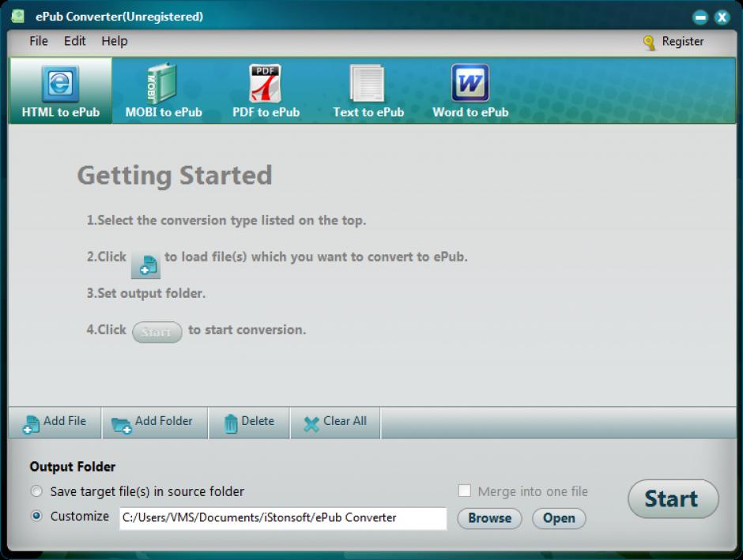
Task: Close the ePub Converter window
Action: (722, 17)
